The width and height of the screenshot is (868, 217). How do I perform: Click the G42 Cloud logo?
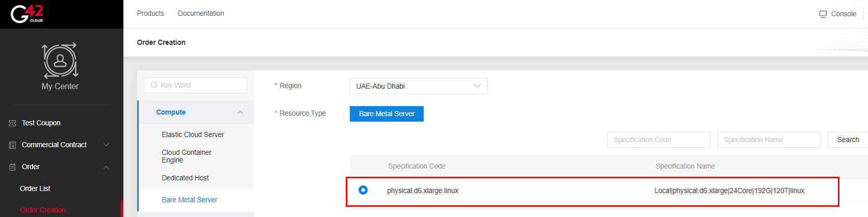click(x=28, y=14)
